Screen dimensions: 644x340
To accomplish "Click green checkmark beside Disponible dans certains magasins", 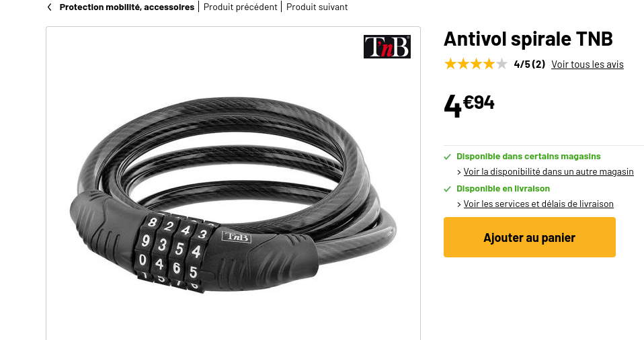I will pos(448,157).
